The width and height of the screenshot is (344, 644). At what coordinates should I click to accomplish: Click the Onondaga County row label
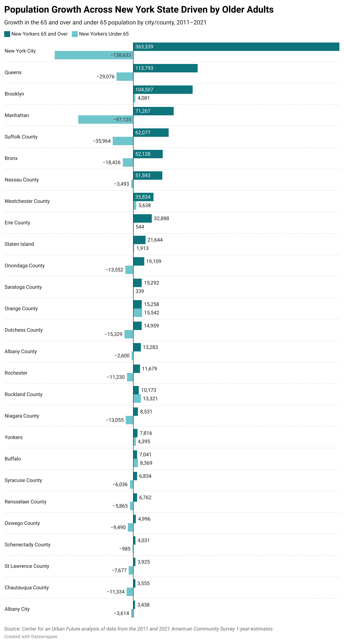pos(24,266)
